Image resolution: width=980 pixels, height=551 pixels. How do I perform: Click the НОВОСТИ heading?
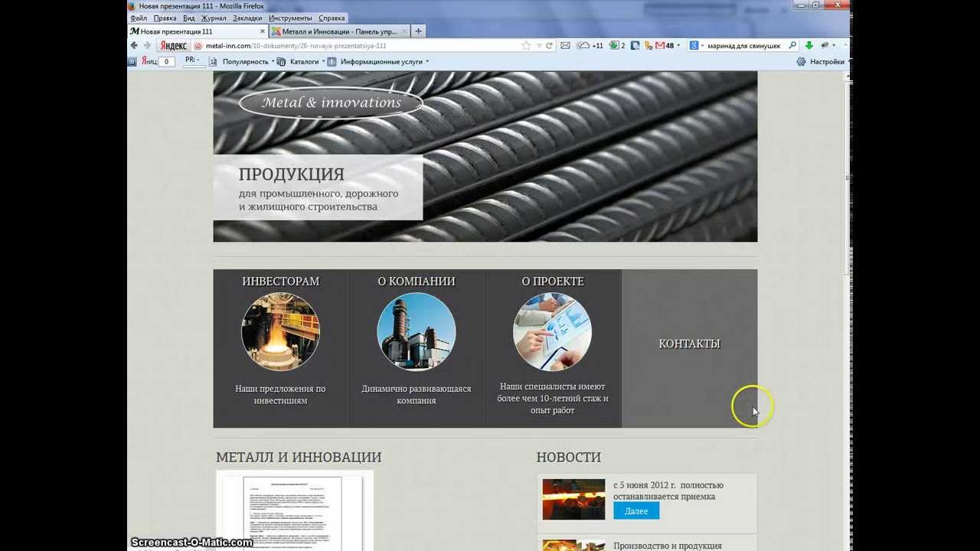[569, 458]
